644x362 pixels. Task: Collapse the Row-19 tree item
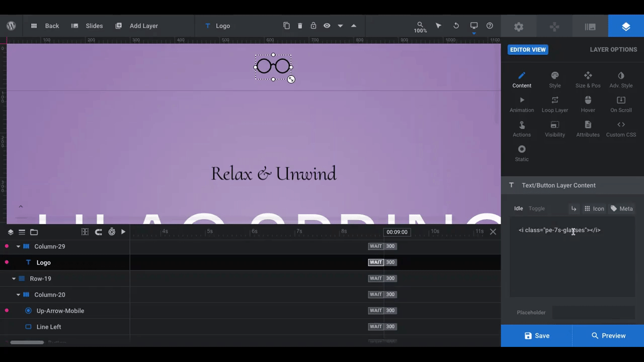point(14,279)
